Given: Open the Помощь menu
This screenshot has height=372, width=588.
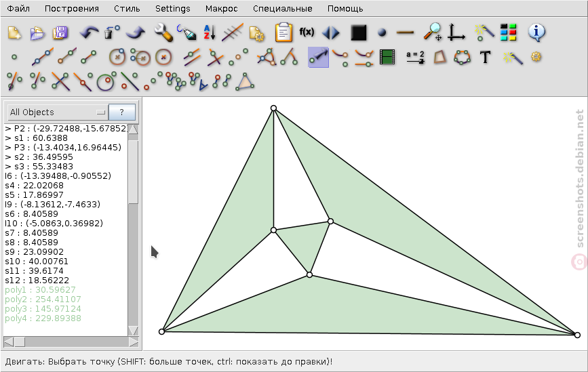Looking at the screenshot, I should [x=345, y=8].
